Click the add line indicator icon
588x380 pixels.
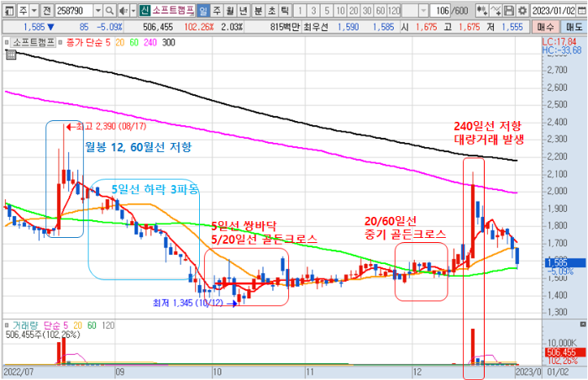[496, 11]
